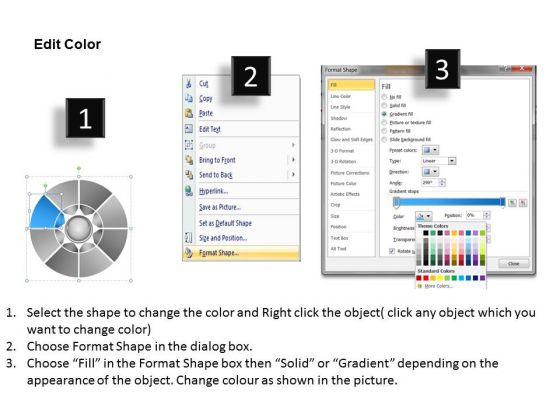Toggle the Rotate with shape checkbox
The width and height of the screenshot is (560, 420).
392,251
